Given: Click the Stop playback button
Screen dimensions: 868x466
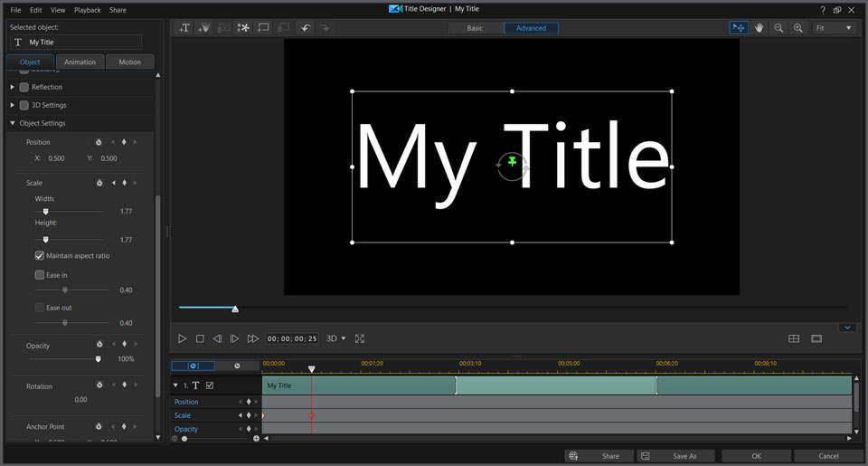Looking at the screenshot, I should click(x=200, y=338).
